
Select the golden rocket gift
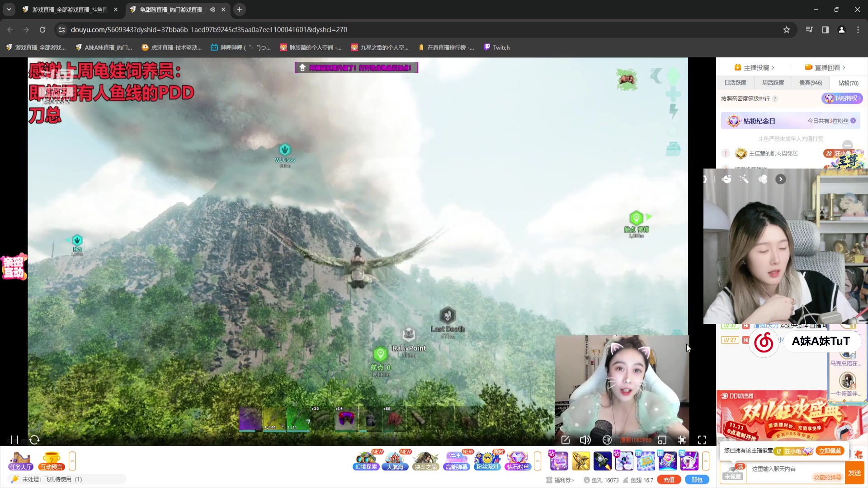(580, 461)
